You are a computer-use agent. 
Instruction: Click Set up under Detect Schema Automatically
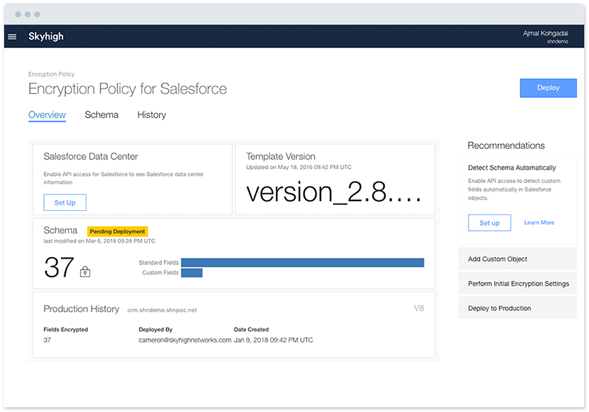[x=489, y=223]
